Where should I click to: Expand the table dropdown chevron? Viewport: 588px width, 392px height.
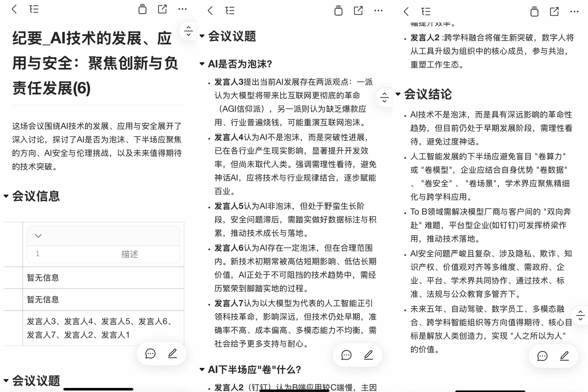38,236
